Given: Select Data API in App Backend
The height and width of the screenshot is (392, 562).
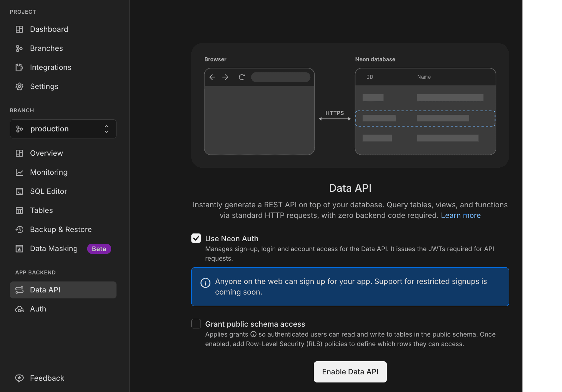Looking at the screenshot, I should (x=63, y=290).
